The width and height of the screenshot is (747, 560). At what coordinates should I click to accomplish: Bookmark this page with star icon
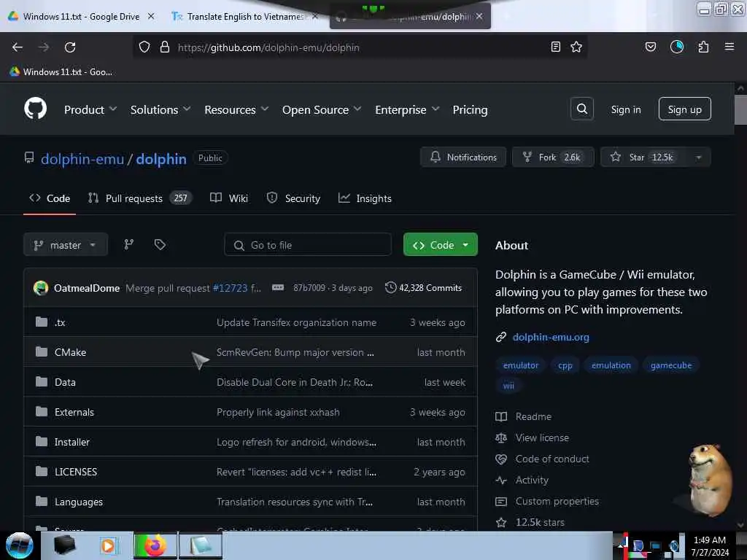(576, 47)
